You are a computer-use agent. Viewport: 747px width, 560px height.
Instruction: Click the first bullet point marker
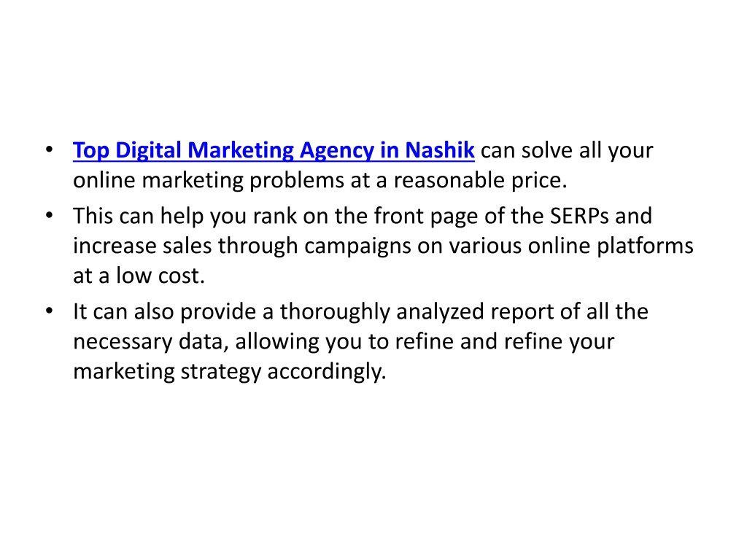click(x=49, y=150)
